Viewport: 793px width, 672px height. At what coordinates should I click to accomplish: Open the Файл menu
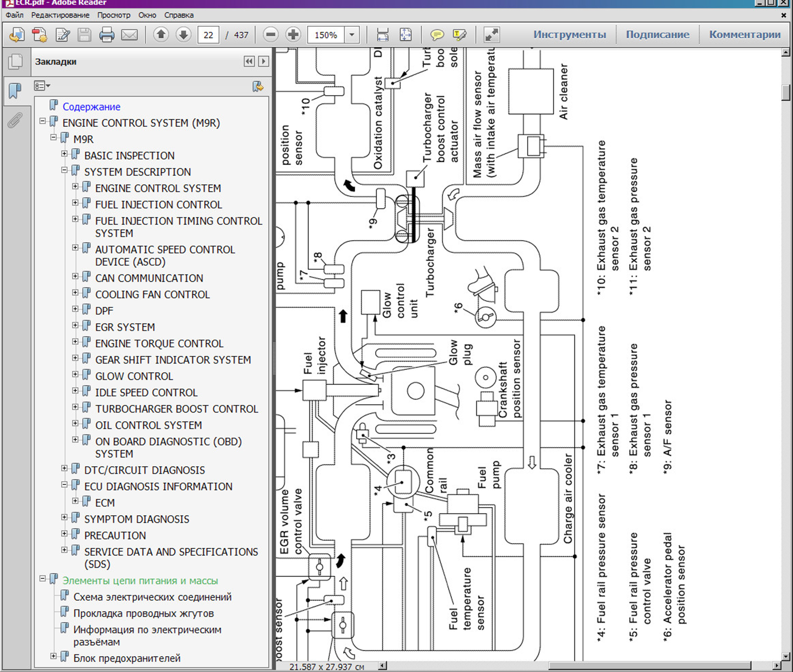click(x=15, y=15)
